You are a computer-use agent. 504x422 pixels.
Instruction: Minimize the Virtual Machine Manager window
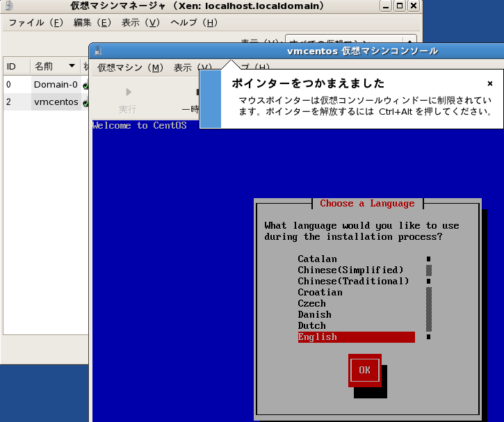385,6
